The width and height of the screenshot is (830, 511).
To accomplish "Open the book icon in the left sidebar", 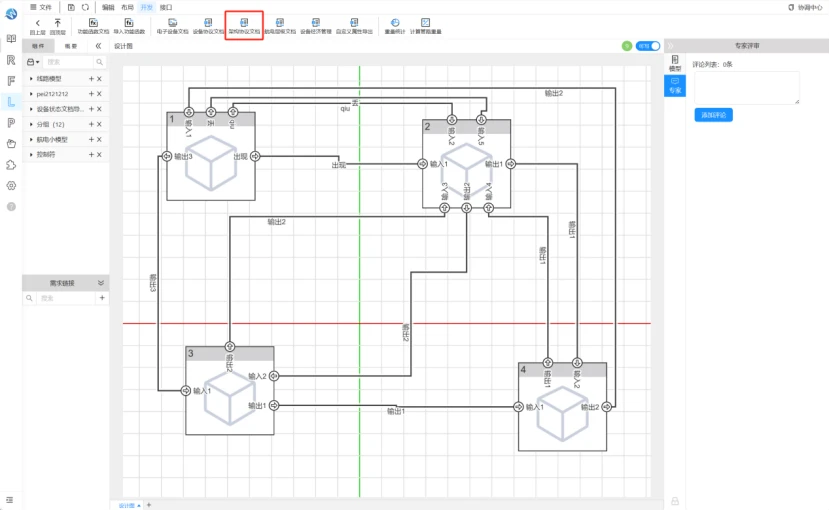I will tap(11, 39).
